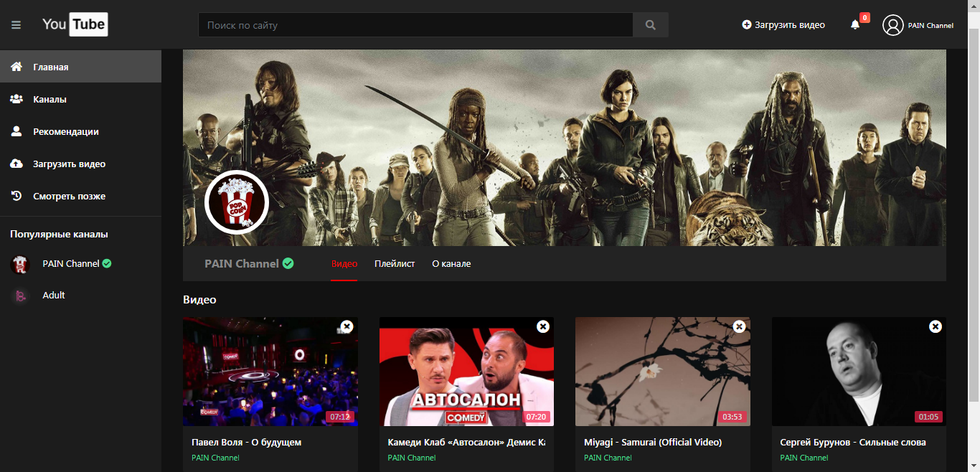Screen dimensions: 980x472
Task: Remove the Сергей Бурунов video with X
Action: pos(936,326)
